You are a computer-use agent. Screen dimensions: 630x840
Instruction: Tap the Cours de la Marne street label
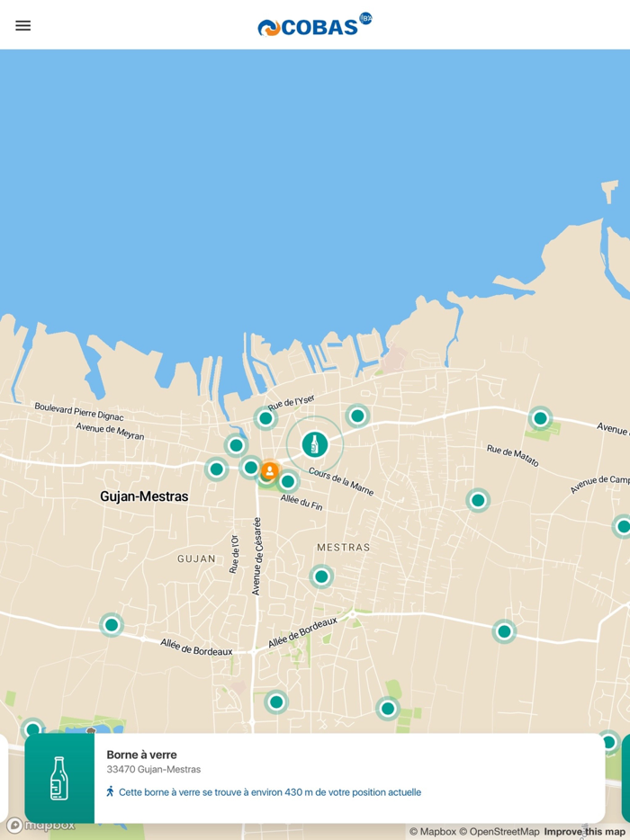[341, 481]
